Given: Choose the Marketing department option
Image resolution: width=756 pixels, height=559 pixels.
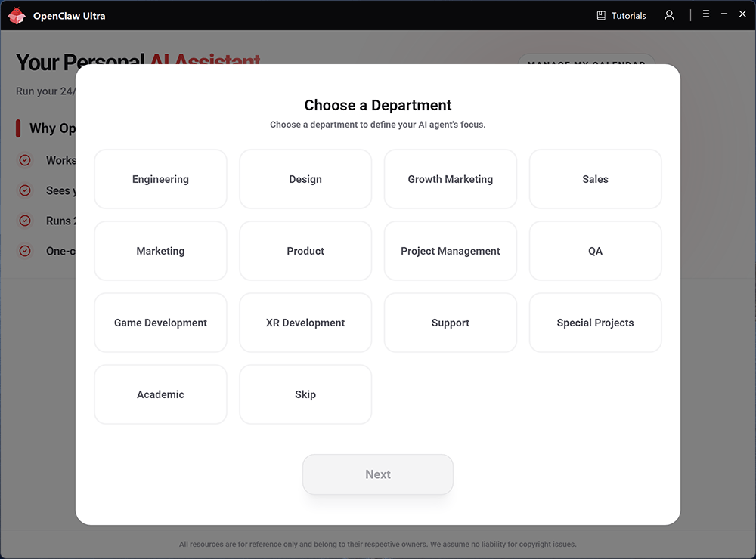Looking at the screenshot, I should 160,251.
